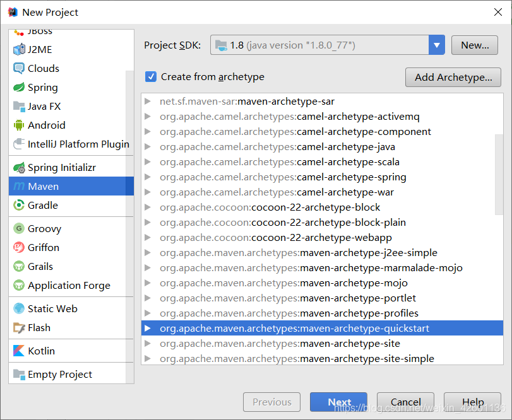Select Java FX project type
This screenshot has height=420, width=512.
point(44,107)
